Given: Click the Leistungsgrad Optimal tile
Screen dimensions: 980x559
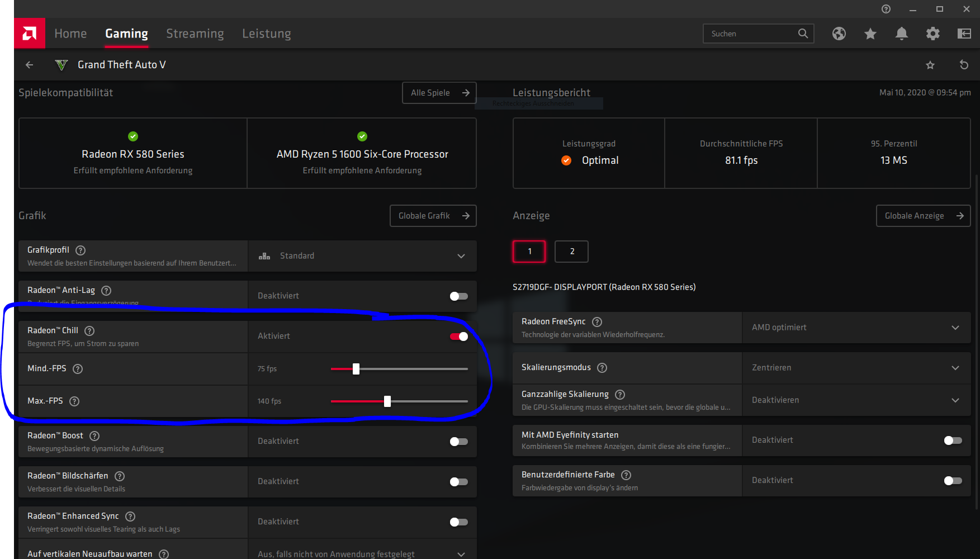Looking at the screenshot, I should pos(589,153).
